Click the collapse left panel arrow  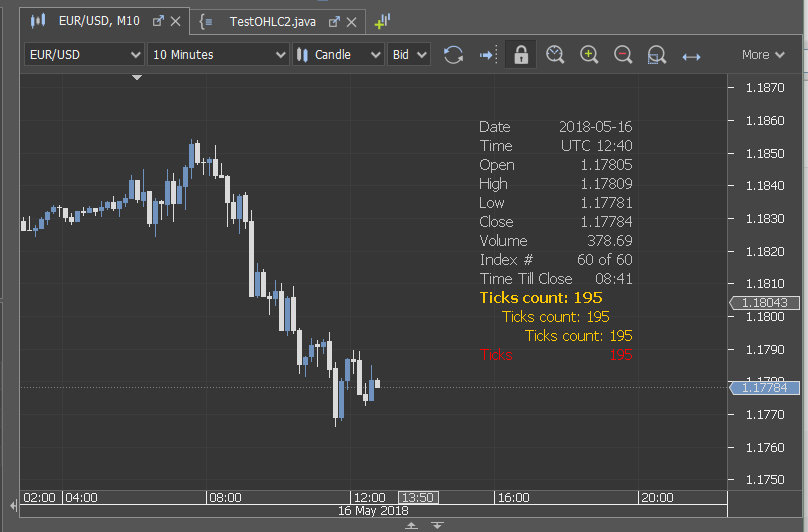(13, 506)
